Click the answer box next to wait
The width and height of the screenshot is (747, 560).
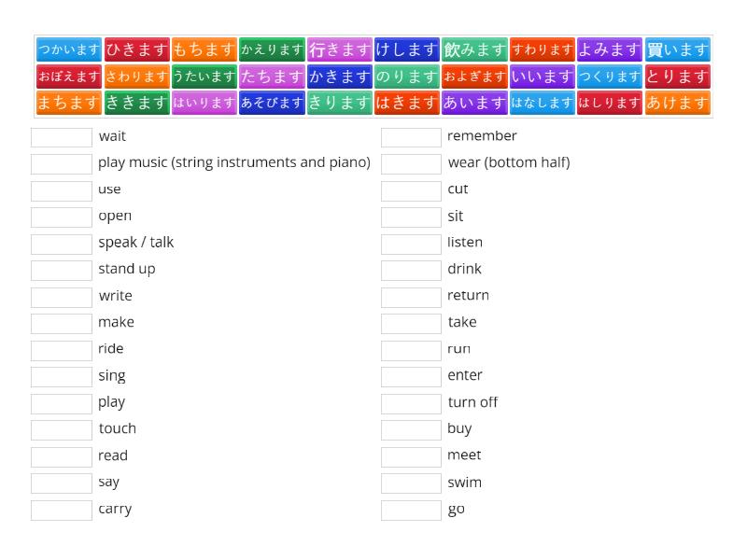coord(61,136)
